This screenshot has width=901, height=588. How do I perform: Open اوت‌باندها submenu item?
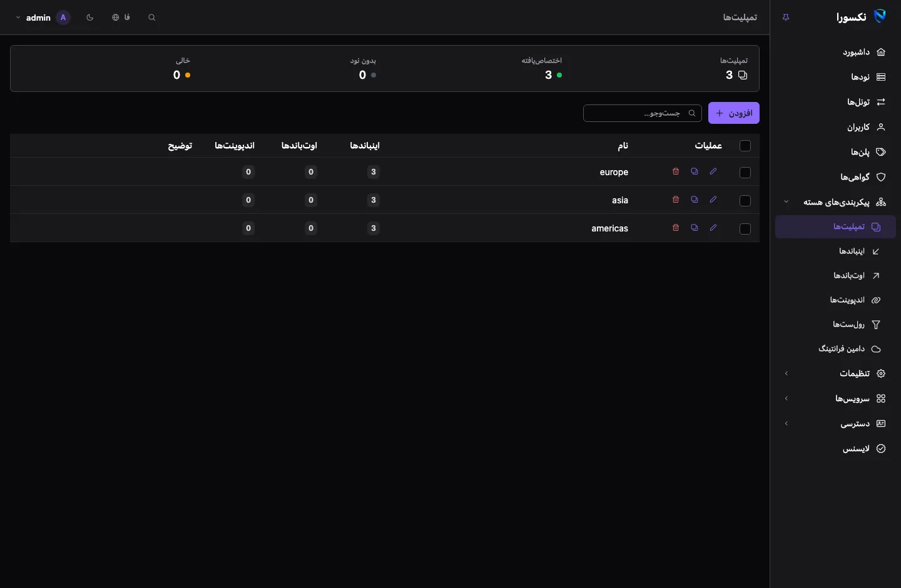[835, 275]
